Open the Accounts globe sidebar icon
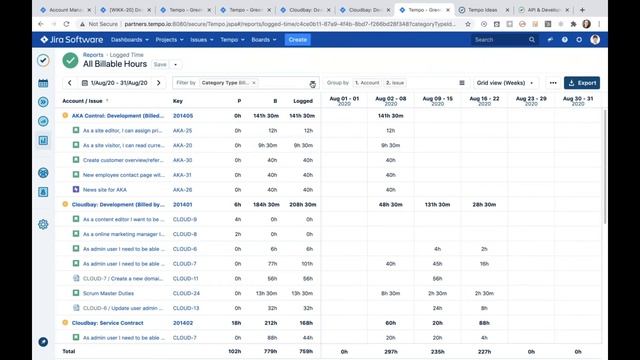The image size is (640, 360). coord(43,173)
